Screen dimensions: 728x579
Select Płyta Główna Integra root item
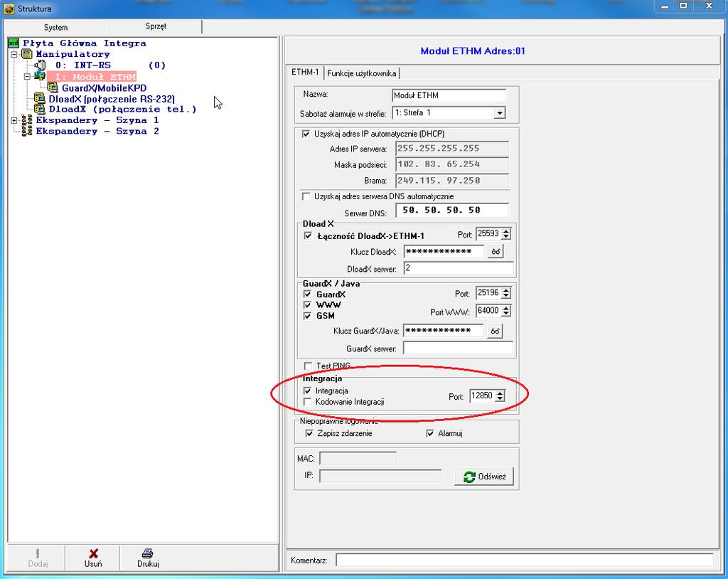85,43
